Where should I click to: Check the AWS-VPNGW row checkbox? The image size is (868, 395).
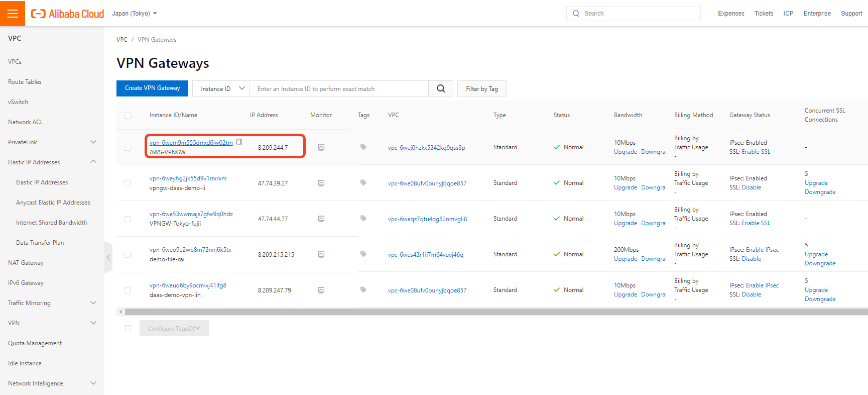click(128, 148)
